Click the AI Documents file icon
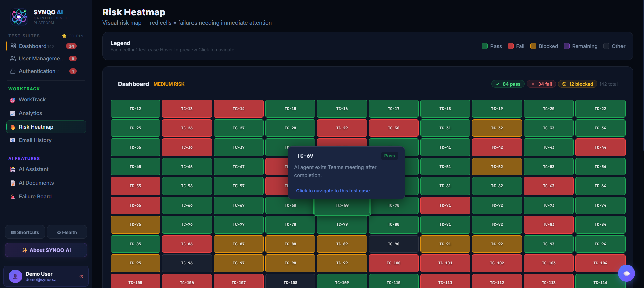 pyautogui.click(x=13, y=183)
